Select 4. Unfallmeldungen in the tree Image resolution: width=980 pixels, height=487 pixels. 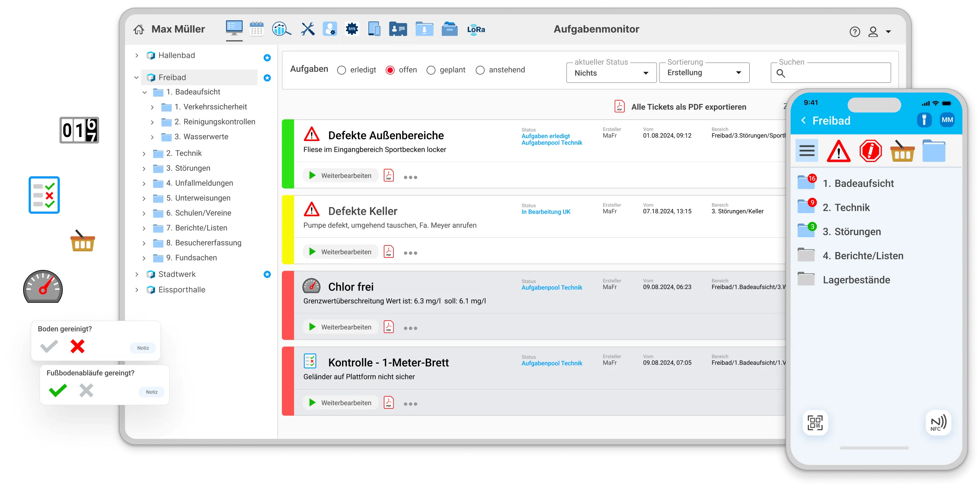199,183
